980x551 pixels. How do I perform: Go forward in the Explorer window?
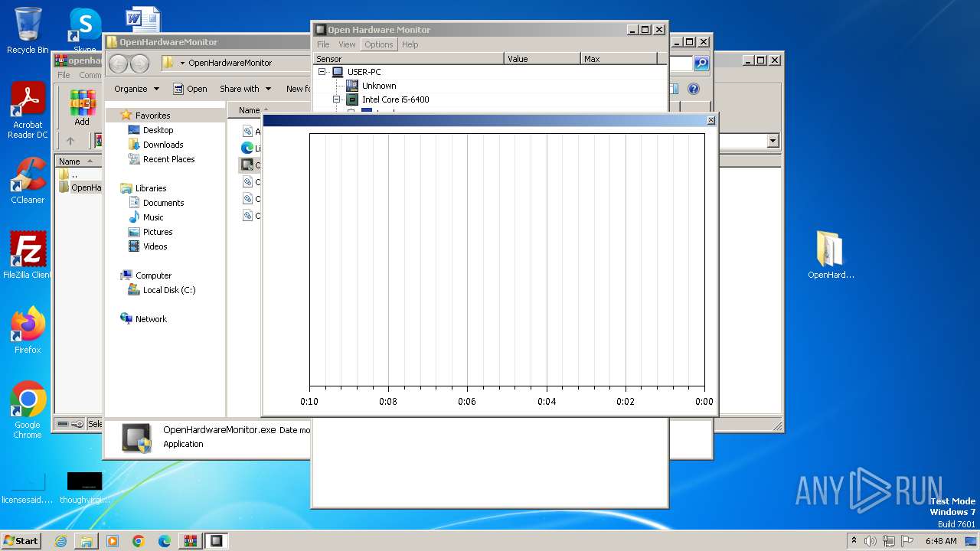click(139, 64)
